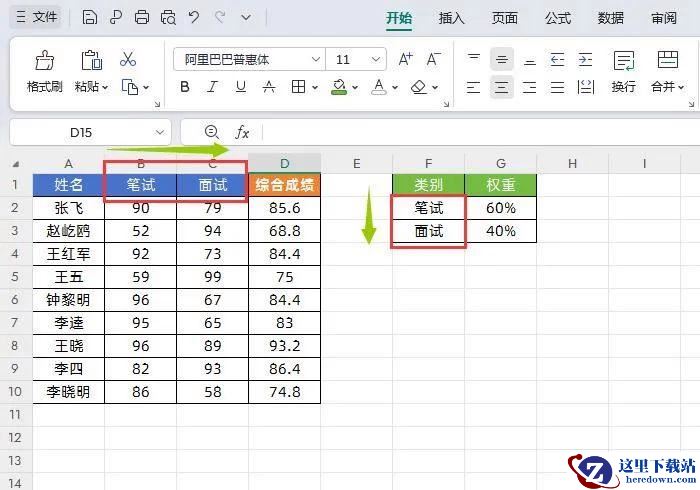Select cell D2 containing 85.6
The height and width of the screenshot is (490, 700).
pos(285,208)
